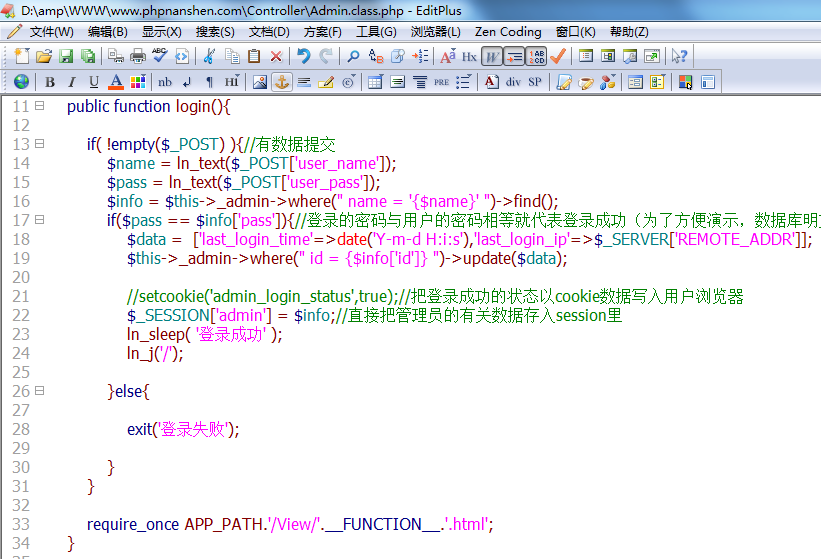The image size is (821, 559).
Task: Toggle the Directory Window icon
Action: click(586, 56)
